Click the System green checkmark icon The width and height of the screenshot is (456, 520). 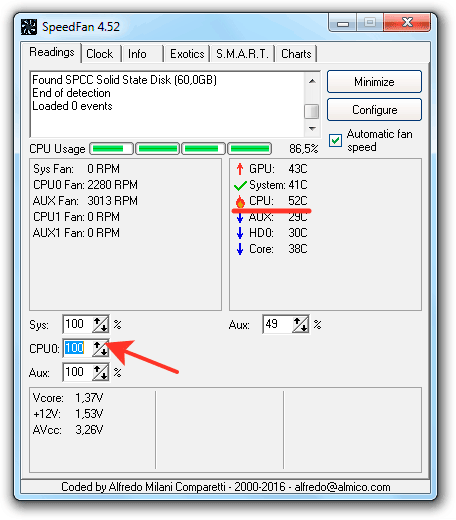coord(240,185)
